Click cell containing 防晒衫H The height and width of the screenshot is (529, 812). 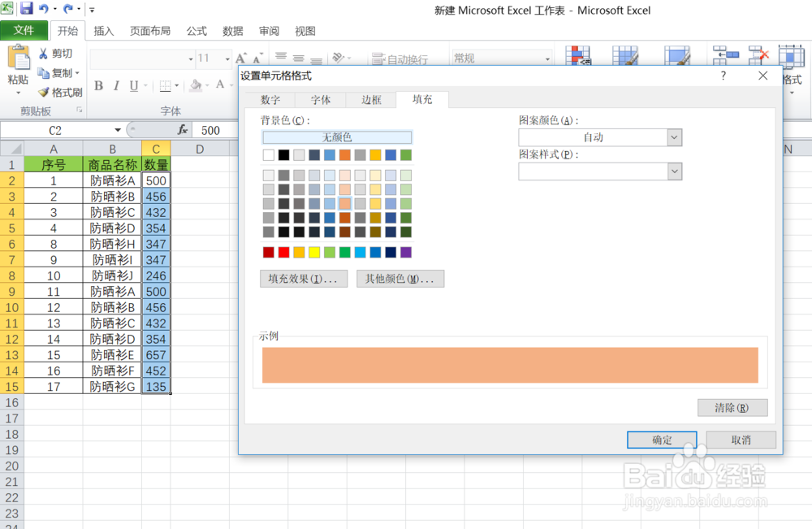click(112, 244)
